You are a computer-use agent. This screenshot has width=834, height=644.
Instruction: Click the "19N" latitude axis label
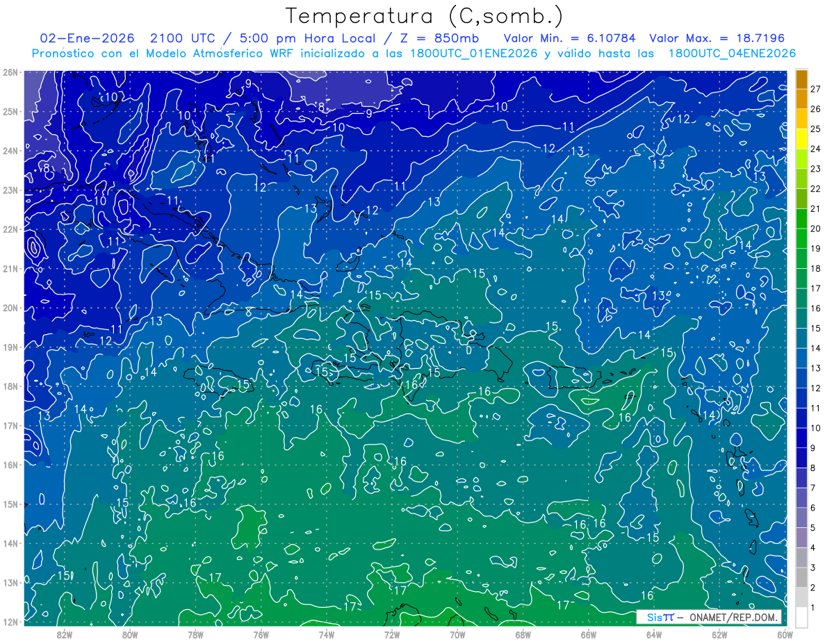10,347
